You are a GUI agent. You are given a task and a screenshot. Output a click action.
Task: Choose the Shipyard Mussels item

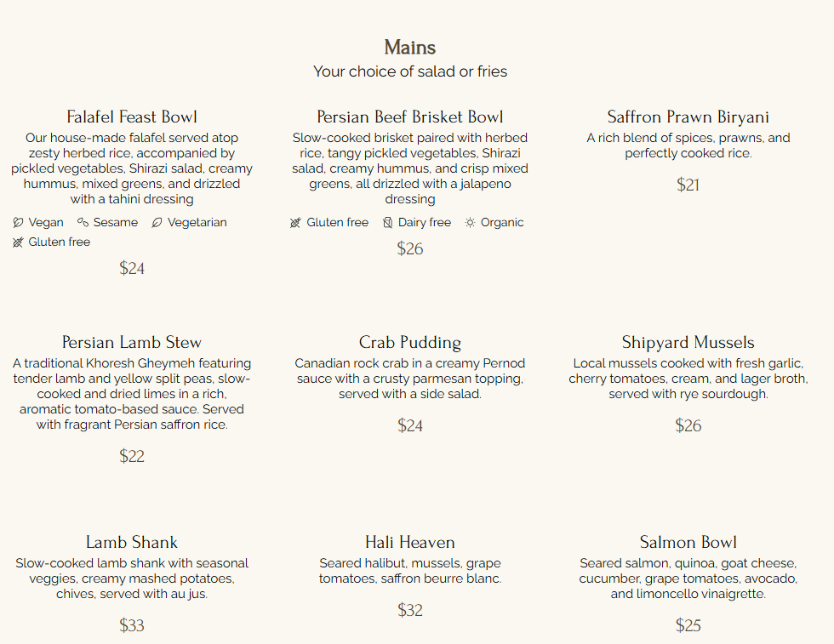click(x=688, y=342)
